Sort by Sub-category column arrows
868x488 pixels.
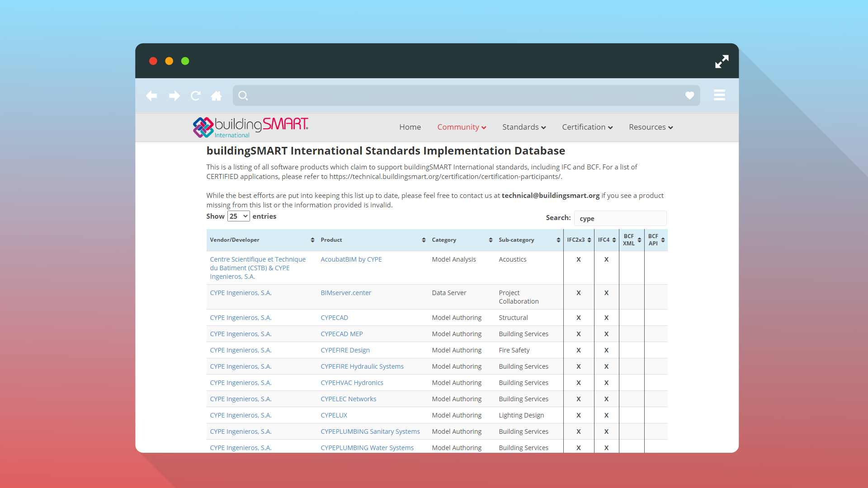(558, 240)
